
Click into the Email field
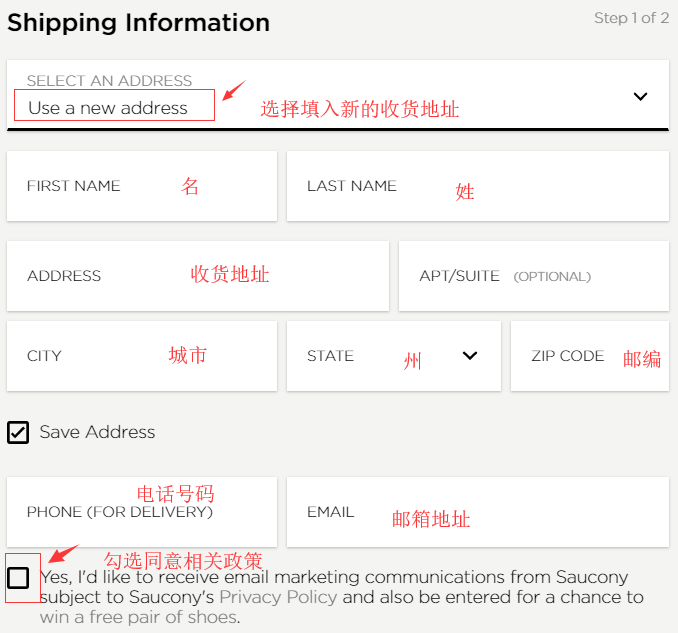point(477,512)
